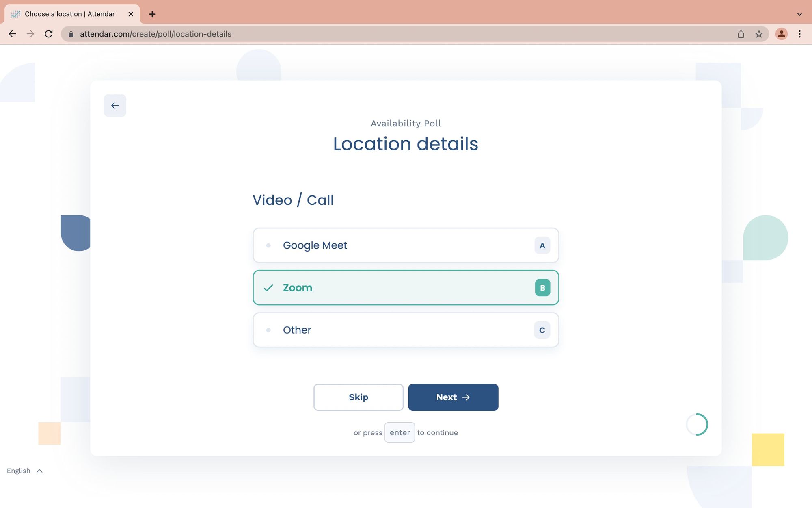This screenshot has width=812, height=508.
Task: Expand language menu chevron
Action: click(x=39, y=471)
